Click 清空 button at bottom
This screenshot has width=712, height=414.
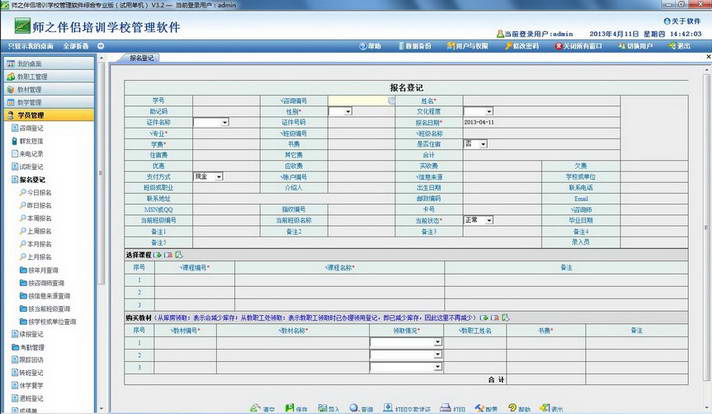(262, 408)
